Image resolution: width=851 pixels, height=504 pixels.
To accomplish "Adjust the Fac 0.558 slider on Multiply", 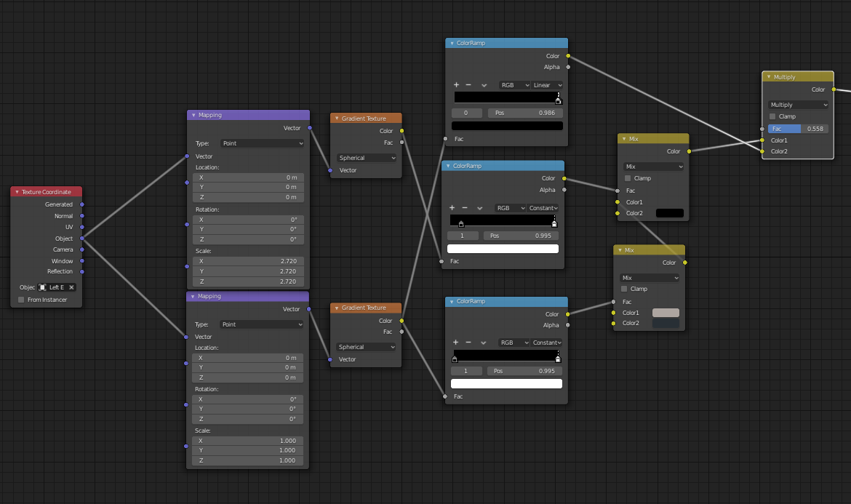I will pyautogui.click(x=799, y=129).
